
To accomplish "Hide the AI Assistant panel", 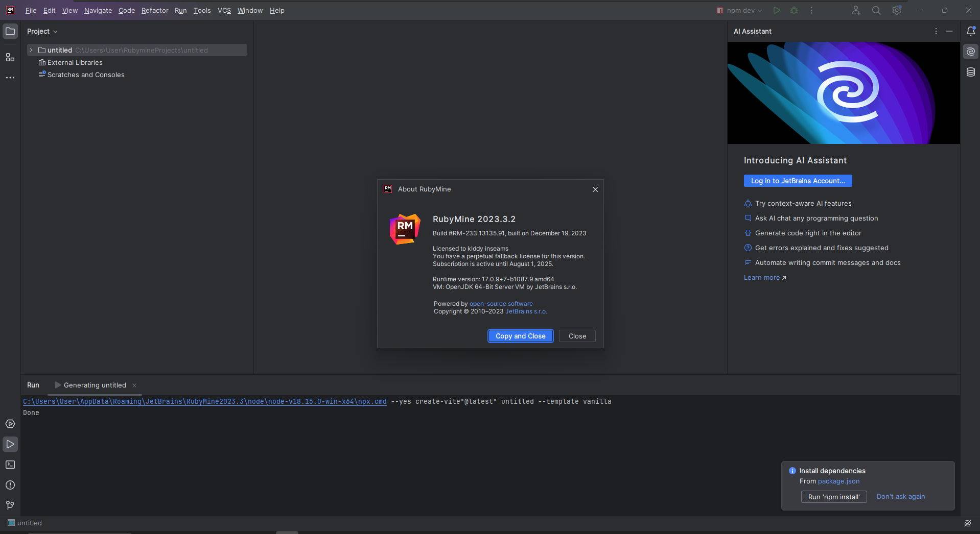I will 949,31.
